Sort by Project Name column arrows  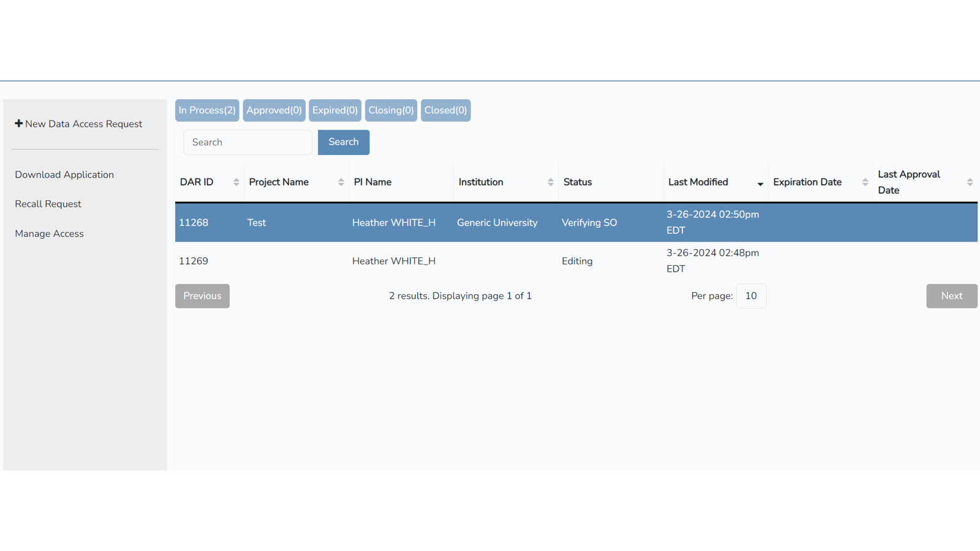[341, 182]
